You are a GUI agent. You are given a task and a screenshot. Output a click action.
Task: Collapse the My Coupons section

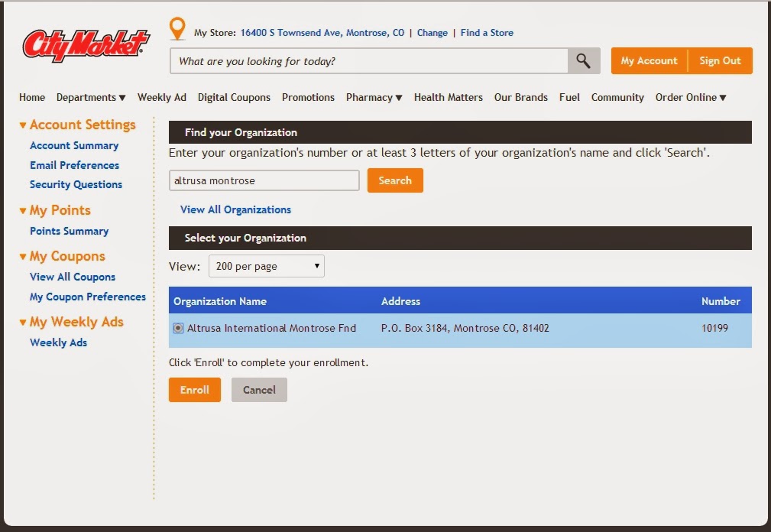point(63,256)
